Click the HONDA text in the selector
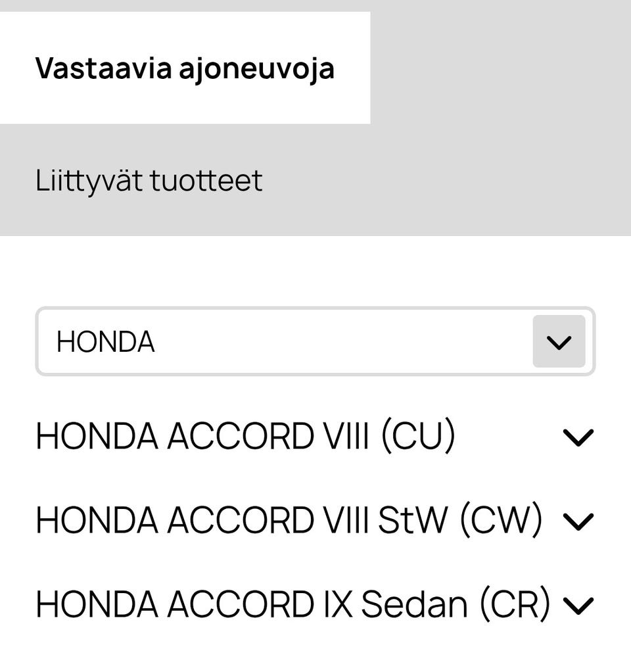 tap(106, 342)
